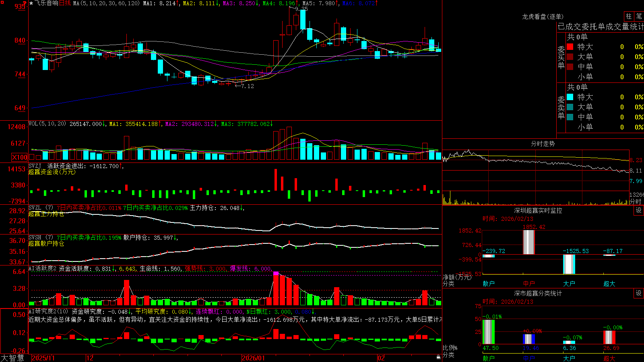Jump to 2026/01 on the time axis

coord(254,358)
